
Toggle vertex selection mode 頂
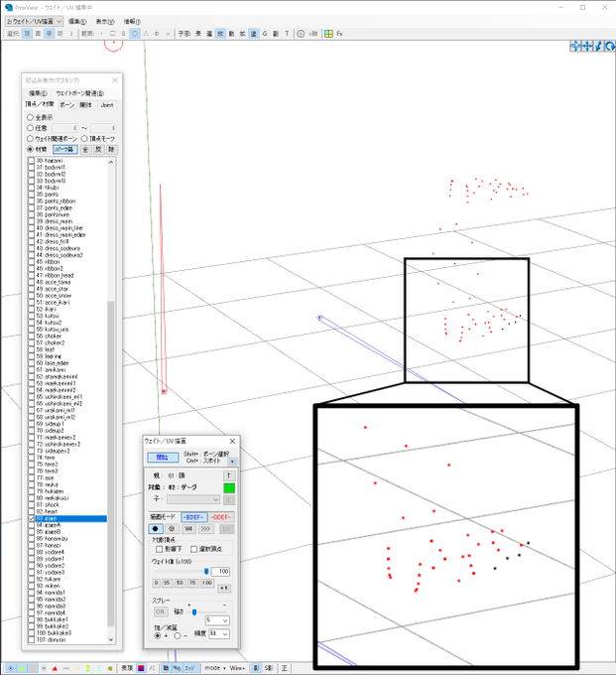point(27,34)
